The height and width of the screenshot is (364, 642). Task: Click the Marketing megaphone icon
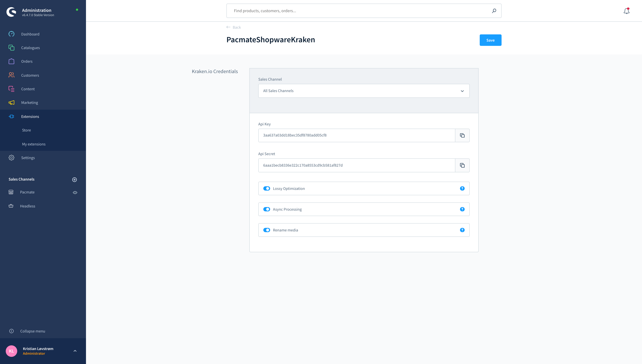[x=11, y=102]
